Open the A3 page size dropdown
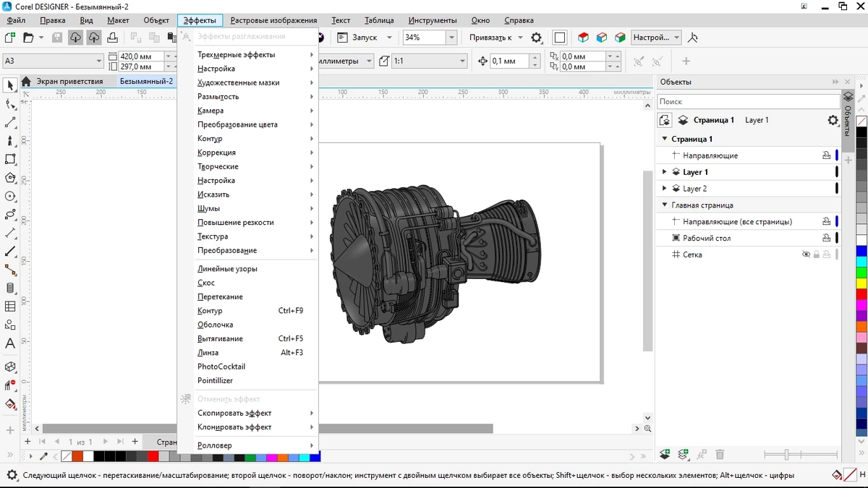 tap(98, 61)
